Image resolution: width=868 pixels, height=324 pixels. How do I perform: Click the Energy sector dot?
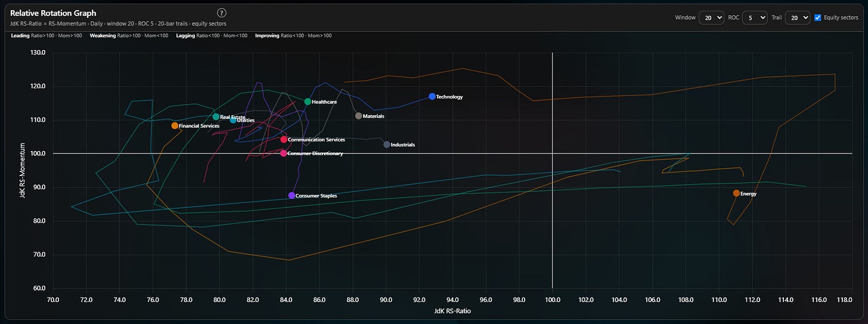[x=736, y=193]
